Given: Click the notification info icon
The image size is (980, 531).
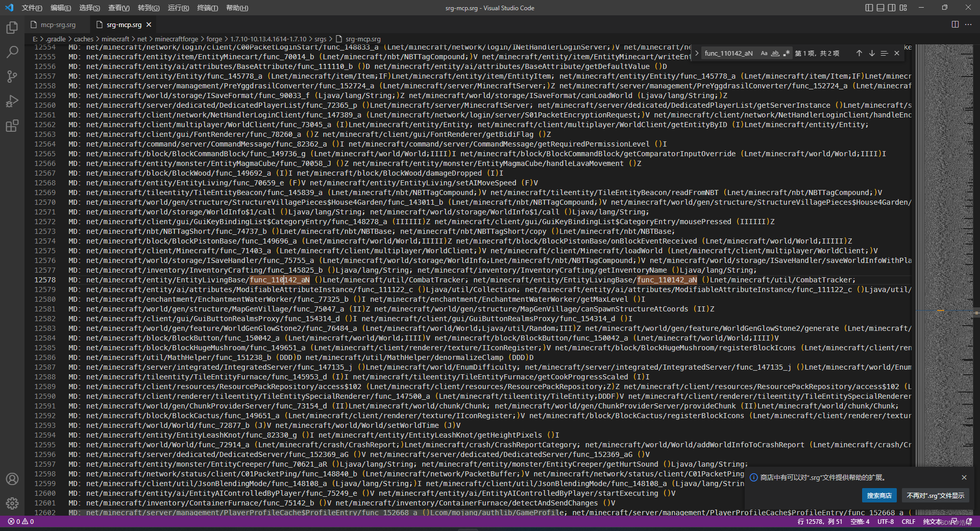Looking at the screenshot, I should click(753, 477).
